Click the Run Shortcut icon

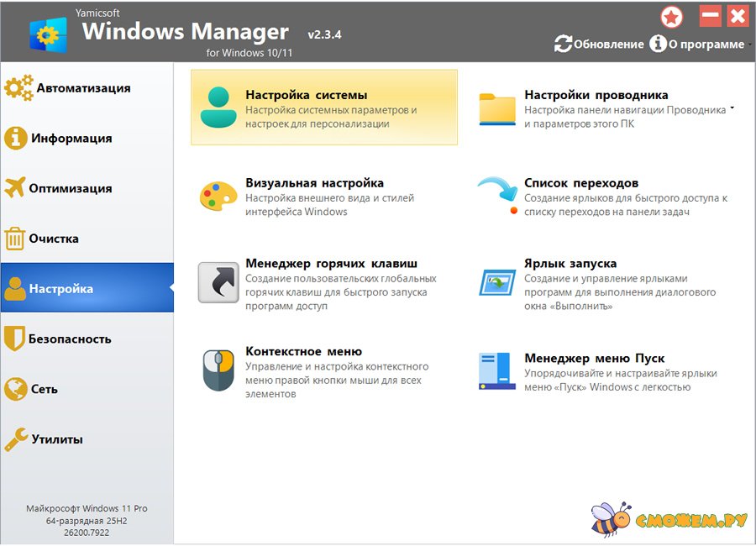tap(497, 282)
